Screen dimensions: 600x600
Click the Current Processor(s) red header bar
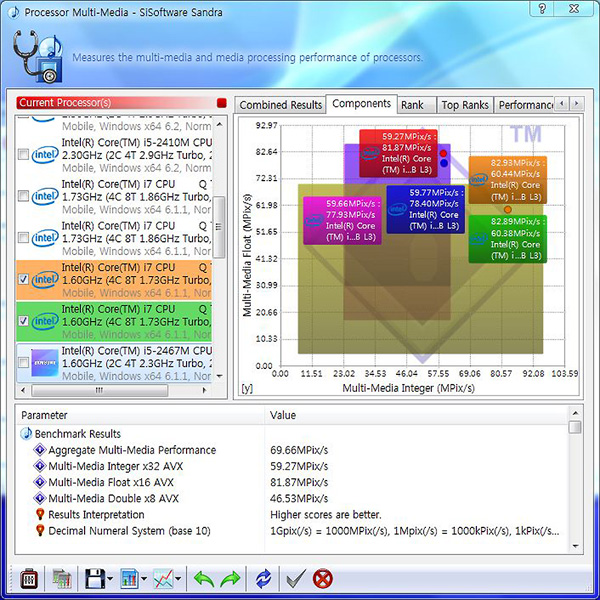click(x=116, y=103)
